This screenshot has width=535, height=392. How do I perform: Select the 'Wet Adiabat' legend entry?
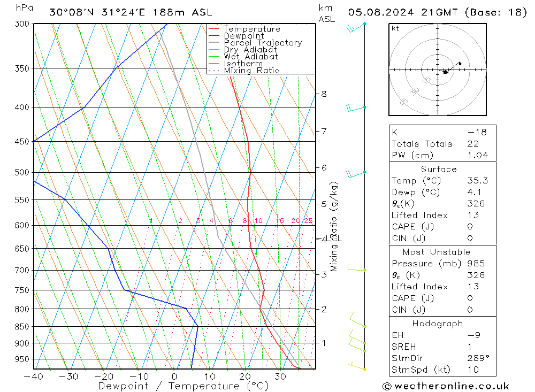[x=251, y=57]
